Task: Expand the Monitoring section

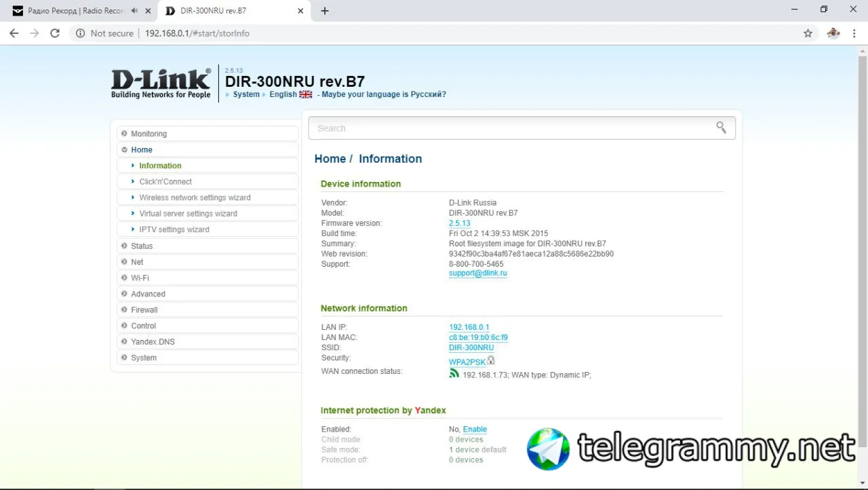Action: click(x=208, y=134)
